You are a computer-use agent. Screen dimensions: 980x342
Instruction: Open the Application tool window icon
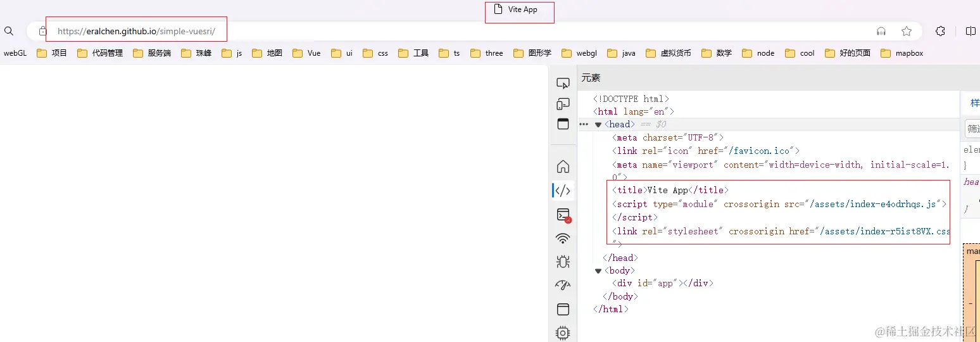tap(563, 309)
